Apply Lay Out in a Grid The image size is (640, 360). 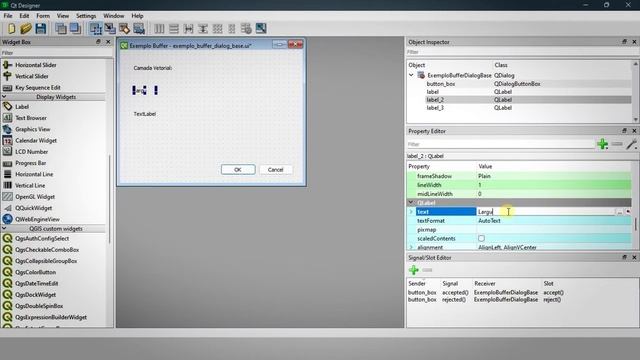[218, 29]
